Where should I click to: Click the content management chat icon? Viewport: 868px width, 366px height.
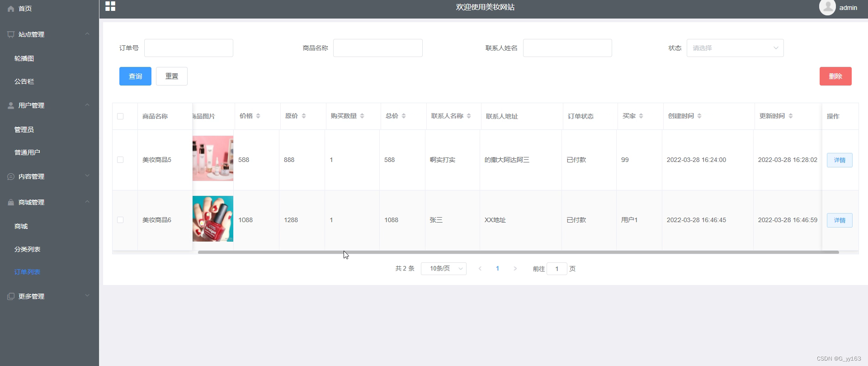click(11, 176)
